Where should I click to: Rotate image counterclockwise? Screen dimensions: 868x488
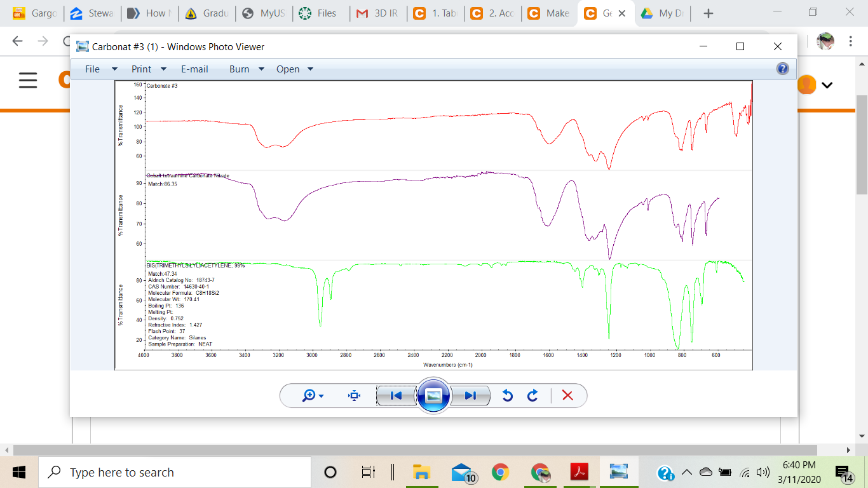pos(507,396)
